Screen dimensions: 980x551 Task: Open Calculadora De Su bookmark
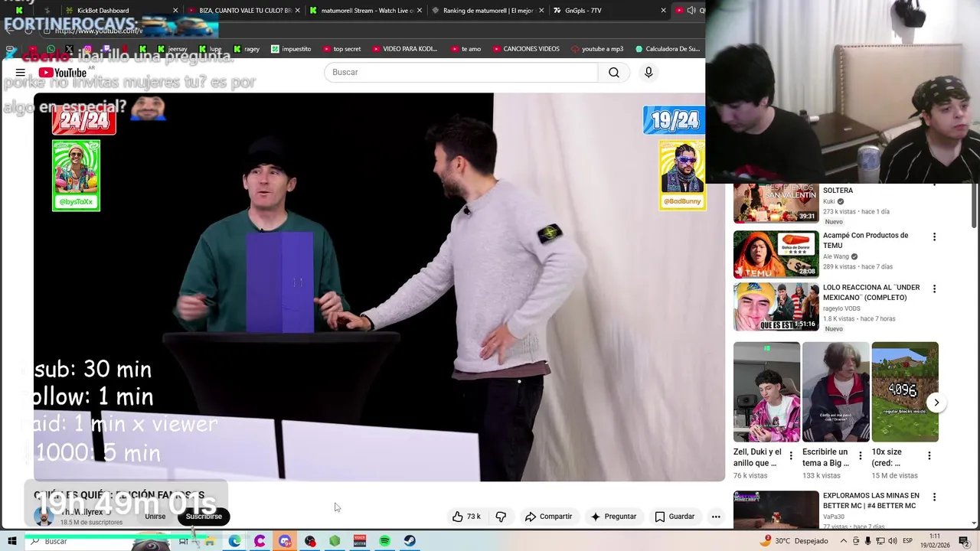click(667, 49)
